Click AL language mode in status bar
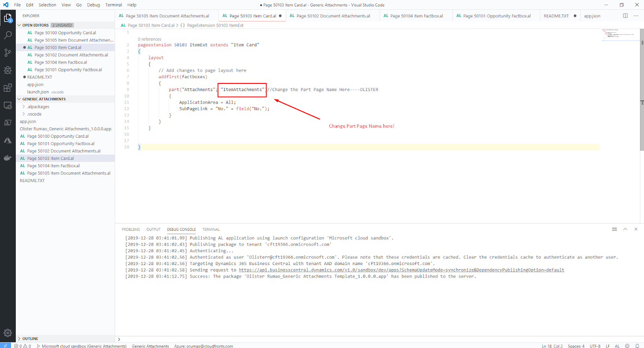 [617, 346]
